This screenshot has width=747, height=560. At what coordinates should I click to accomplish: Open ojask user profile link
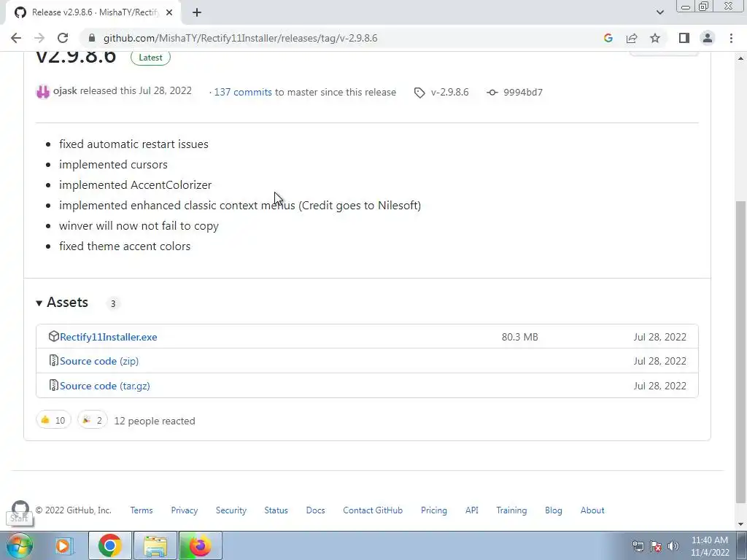click(x=65, y=90)
